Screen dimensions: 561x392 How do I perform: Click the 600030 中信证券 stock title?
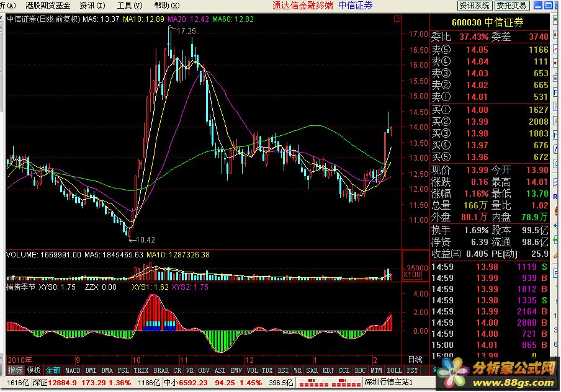488,22
